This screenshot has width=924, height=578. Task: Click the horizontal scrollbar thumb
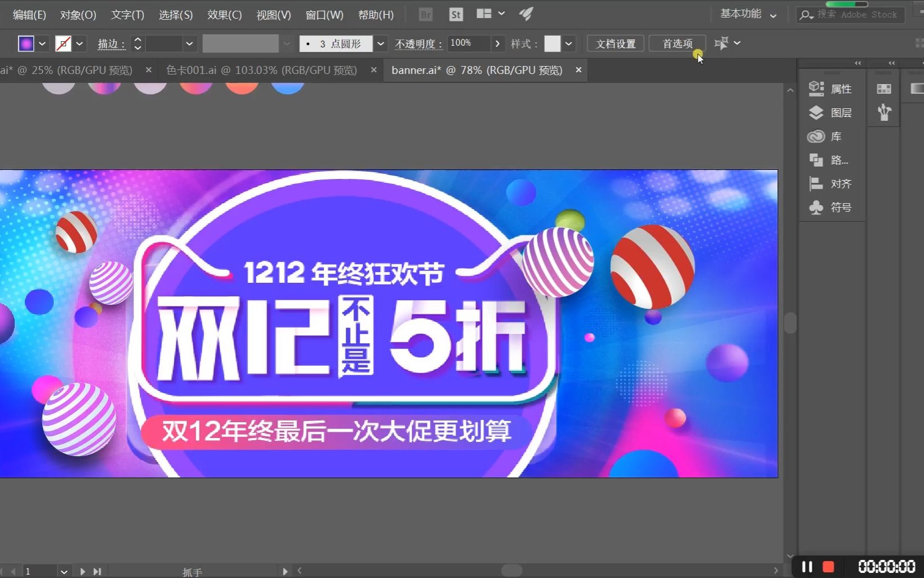click(x=512, y=571)
